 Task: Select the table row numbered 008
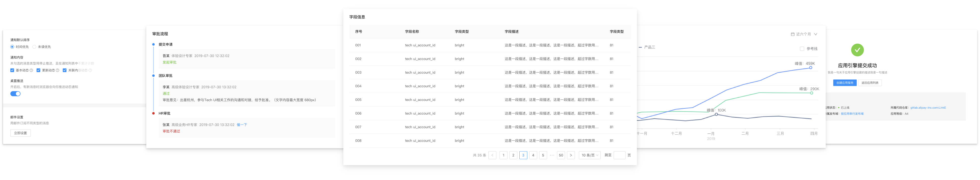pos(490,141)
